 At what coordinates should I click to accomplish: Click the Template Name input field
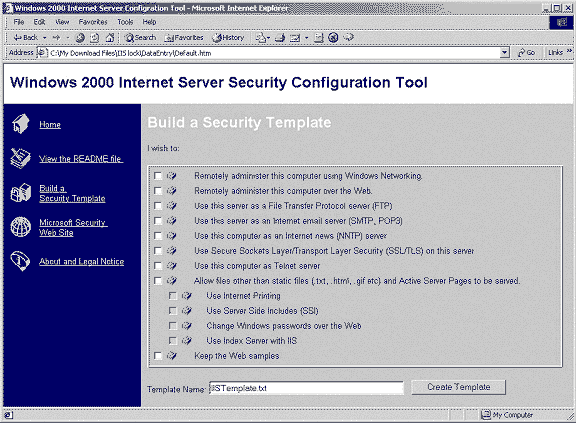[x=306, y=388]
